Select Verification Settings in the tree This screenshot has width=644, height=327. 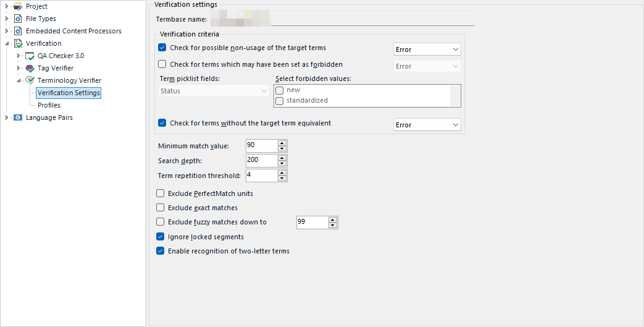pos(69,93)
